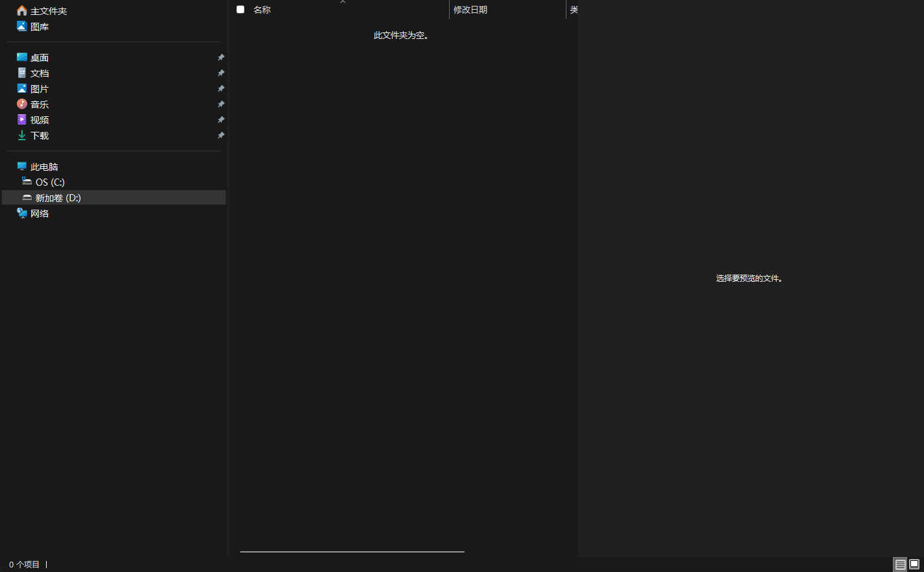Open 图库 gallery icon in sidebar
The width and height of the screenshot is (924, 572).
tap(22, 26)
